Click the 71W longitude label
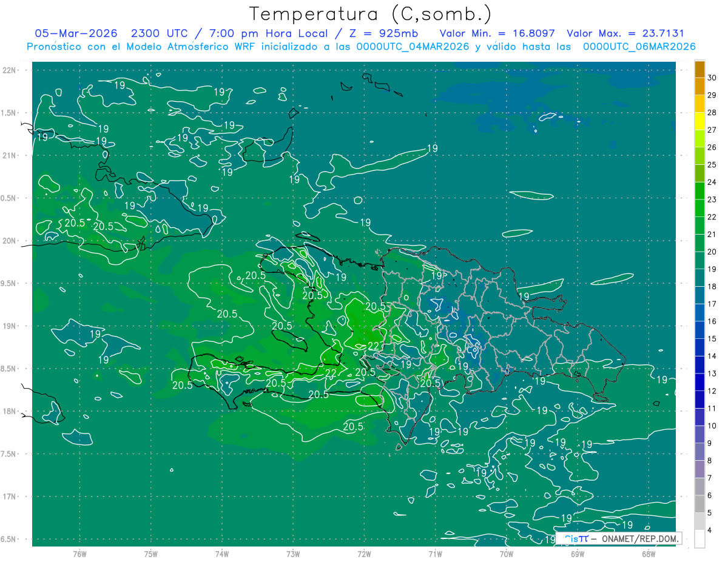728x562 pixels. (435, 554)
